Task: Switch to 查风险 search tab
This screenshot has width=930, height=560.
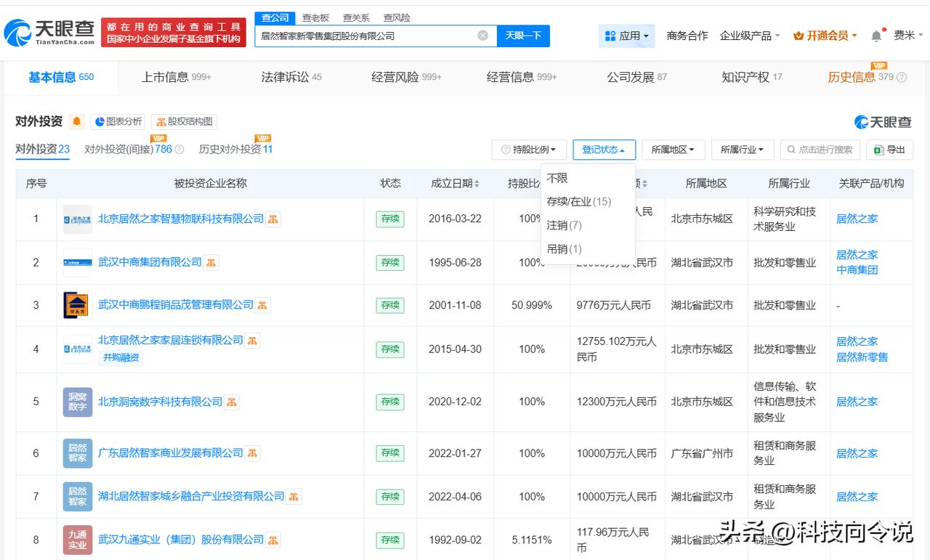Action: click(397, 17)
